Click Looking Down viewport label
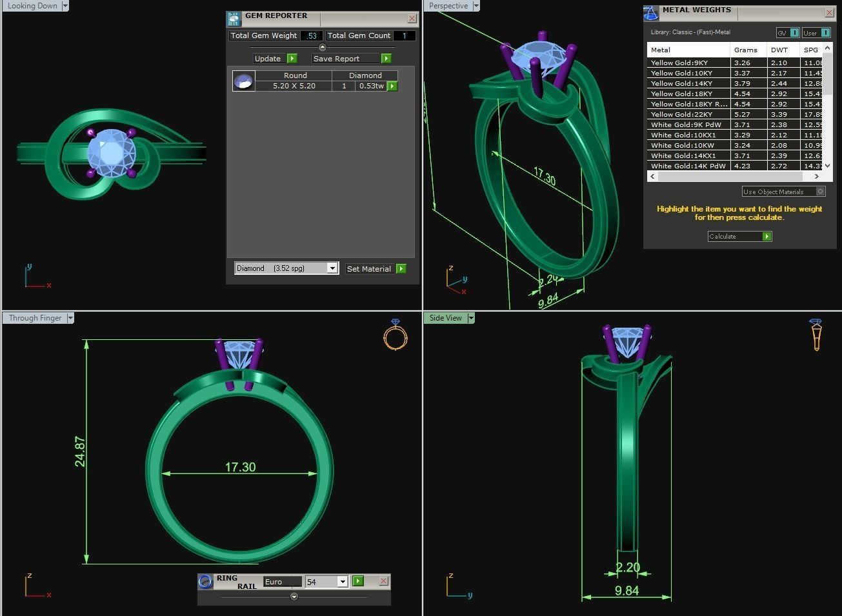Screen dimensions: 842x616 pyautogui.click(x=32, y=6)
